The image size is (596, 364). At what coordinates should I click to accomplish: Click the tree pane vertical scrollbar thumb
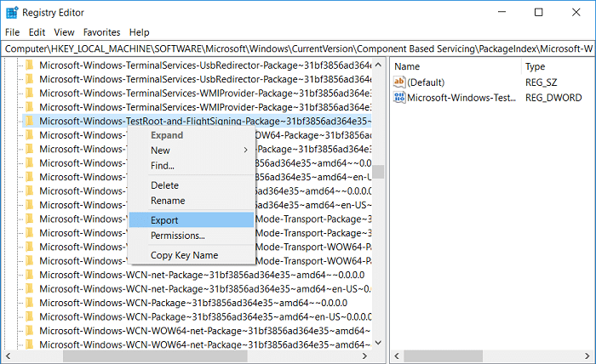click(x=378, y=172)
